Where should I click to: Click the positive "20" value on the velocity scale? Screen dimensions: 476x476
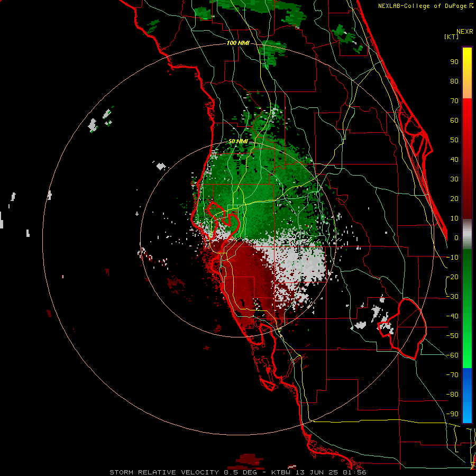pos(454,198)
